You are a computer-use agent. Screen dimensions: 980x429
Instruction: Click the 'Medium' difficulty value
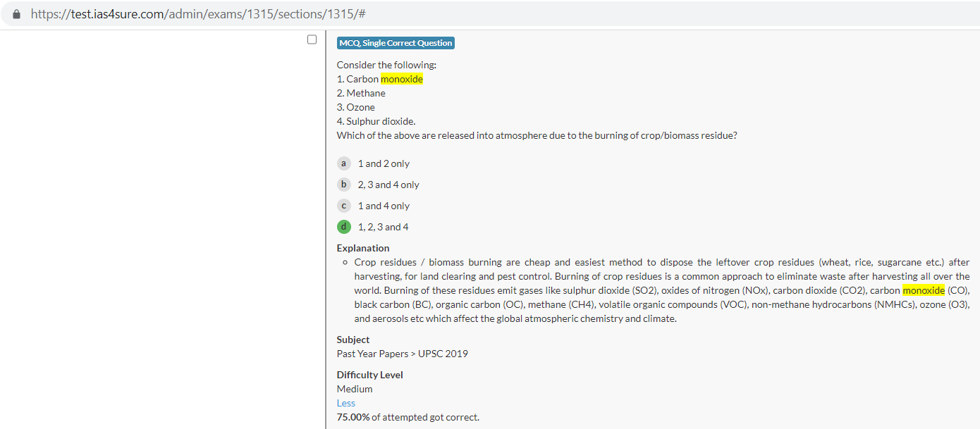click(355, 389)
